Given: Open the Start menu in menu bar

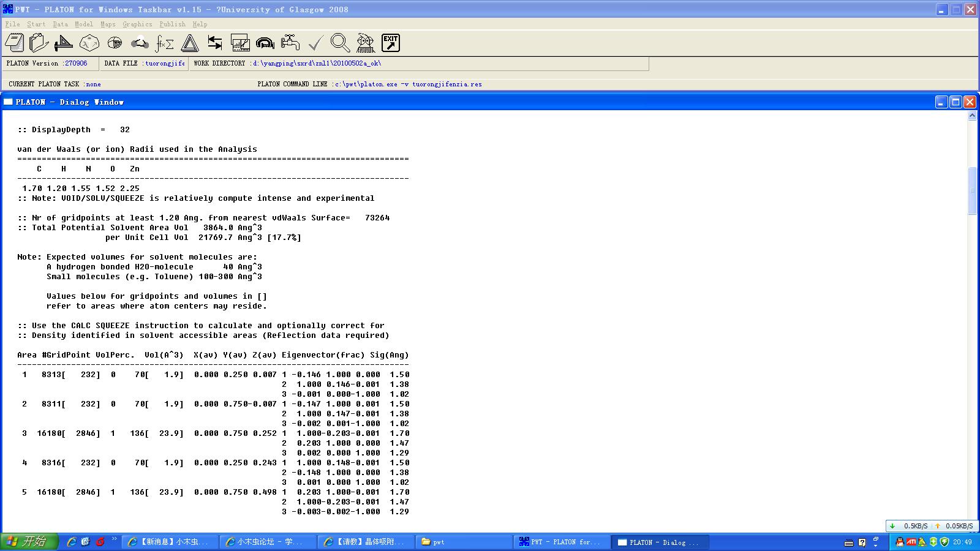Looking at the screenshot, I should tap(36, 24).
